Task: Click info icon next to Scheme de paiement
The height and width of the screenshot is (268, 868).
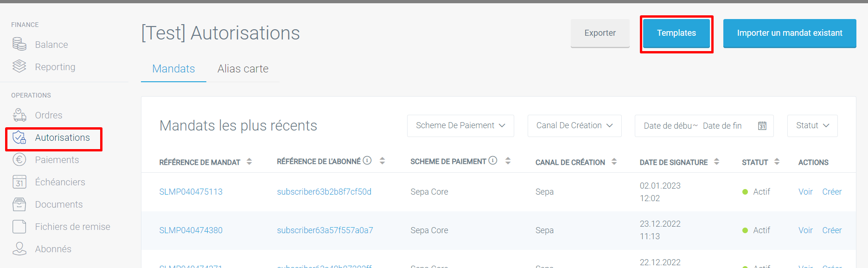Action: pyautogui.click(x=493, y=160)
